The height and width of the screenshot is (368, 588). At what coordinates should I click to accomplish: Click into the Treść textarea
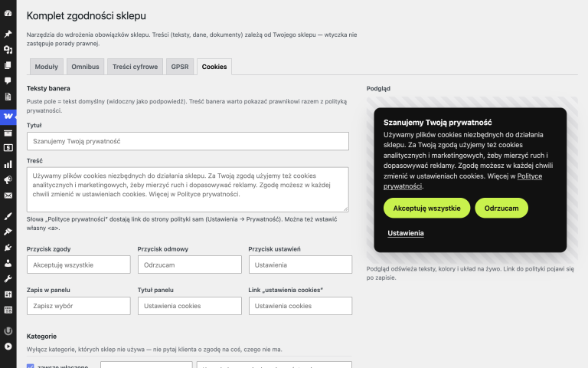188,189
